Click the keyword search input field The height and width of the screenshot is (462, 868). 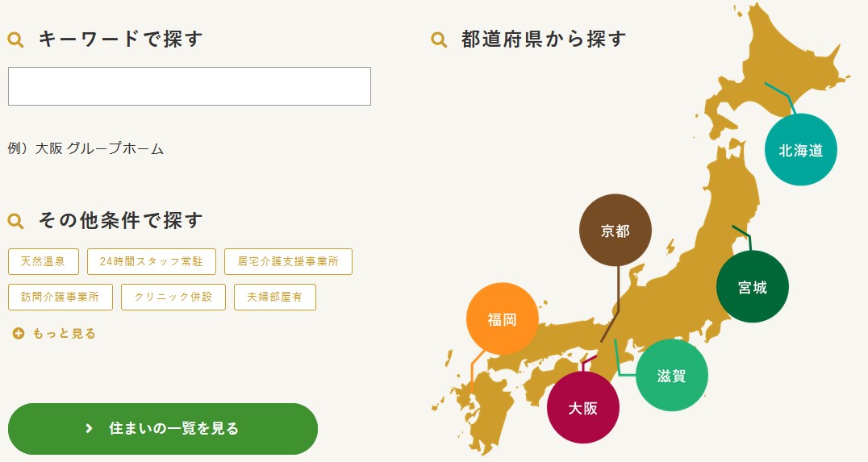[x=190, y=86]
